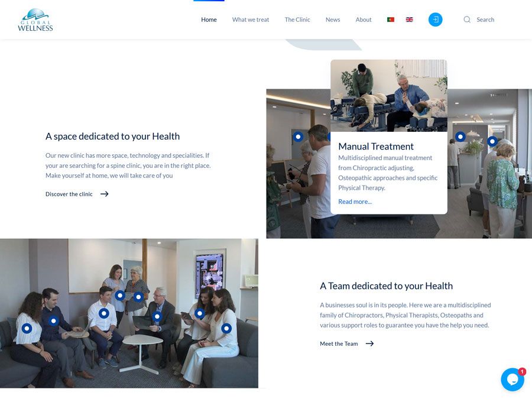The width and height of the screenshot is (532, 399).
Task: Switch language using the Portuguese flag
Action: click(x=391, y=20)
